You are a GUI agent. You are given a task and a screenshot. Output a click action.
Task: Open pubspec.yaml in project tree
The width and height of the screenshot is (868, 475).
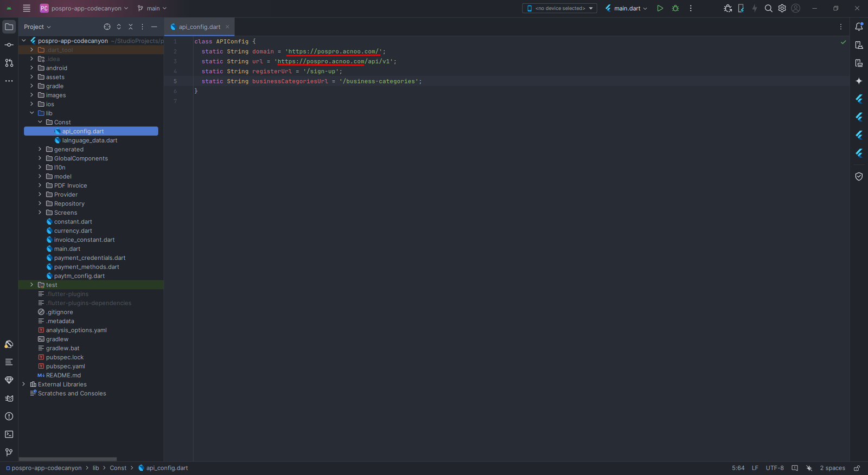pyautogui.click(x=65, y=367)
